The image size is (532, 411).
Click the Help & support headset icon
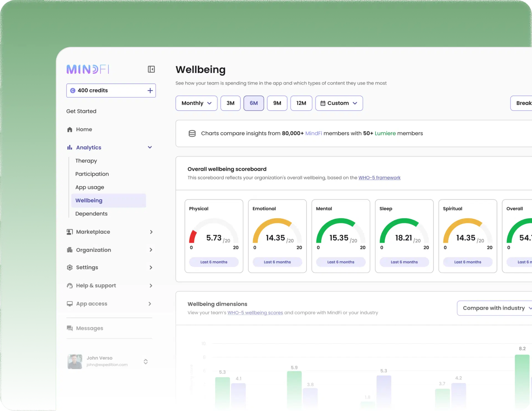(x=70, y=285)
